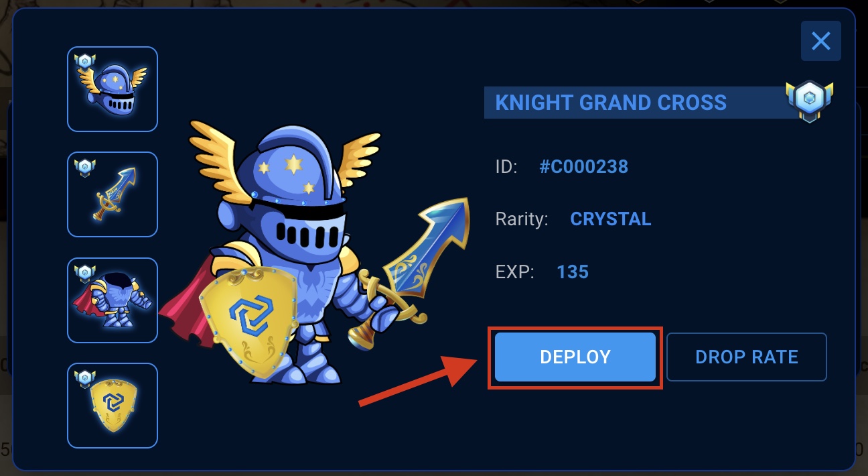Open the Drop Rate information
Screen dimensions: 868x476
tap(747, 357)
